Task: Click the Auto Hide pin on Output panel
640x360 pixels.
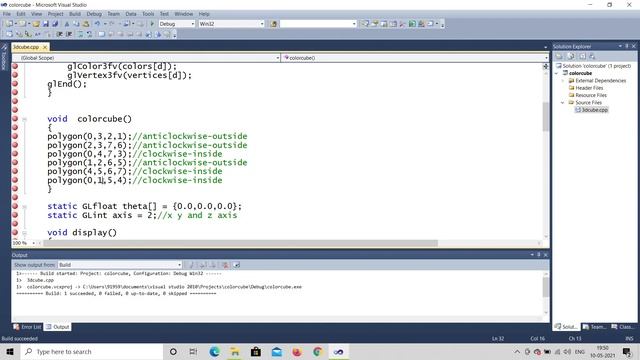Action: [x=539, y=255]
